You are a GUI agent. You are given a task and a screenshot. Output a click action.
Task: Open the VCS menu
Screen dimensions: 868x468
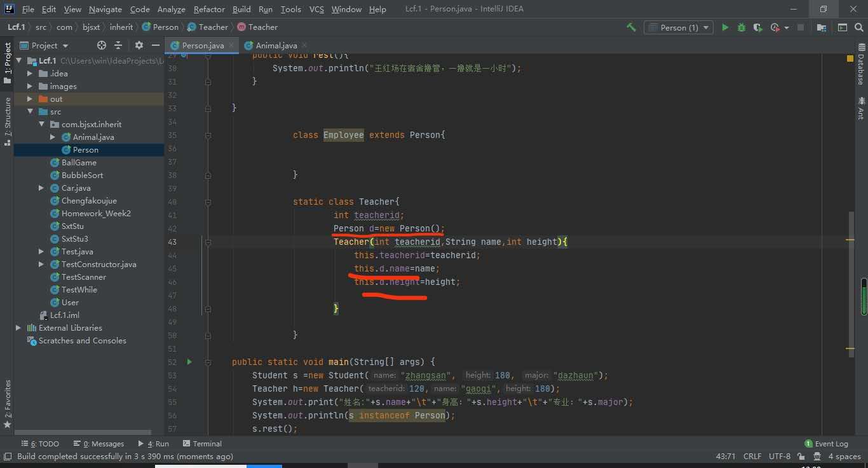(x=316, y=9)
